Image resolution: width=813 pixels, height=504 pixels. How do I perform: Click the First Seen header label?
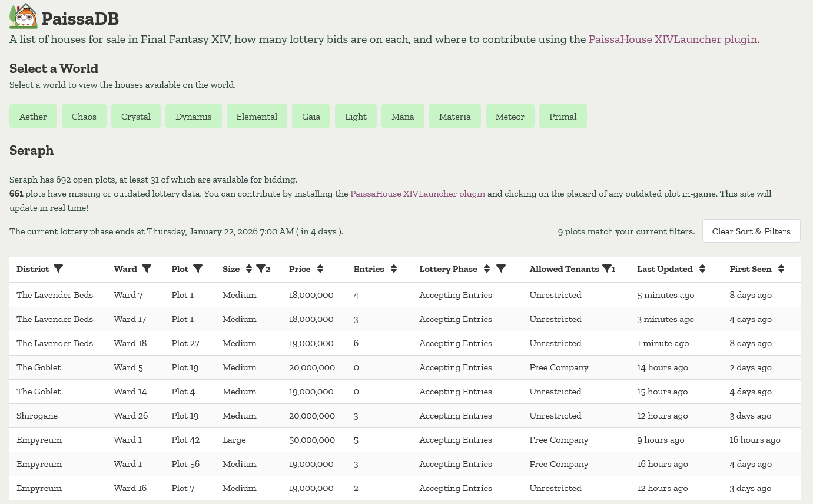tap(751, 269)
